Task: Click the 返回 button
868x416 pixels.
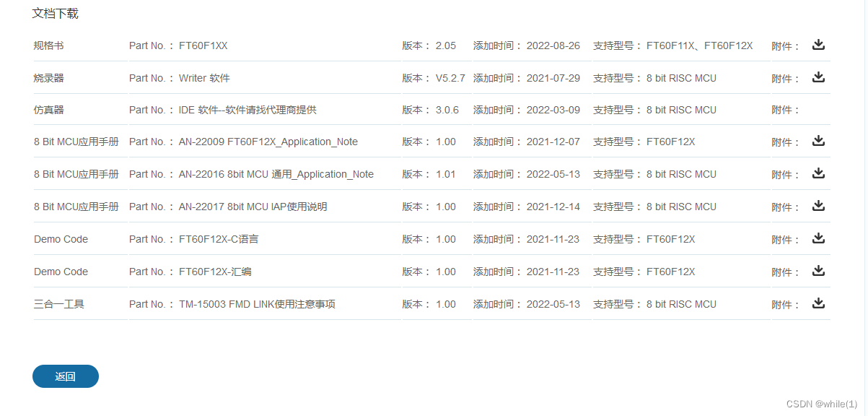Action: coord(65,376)
